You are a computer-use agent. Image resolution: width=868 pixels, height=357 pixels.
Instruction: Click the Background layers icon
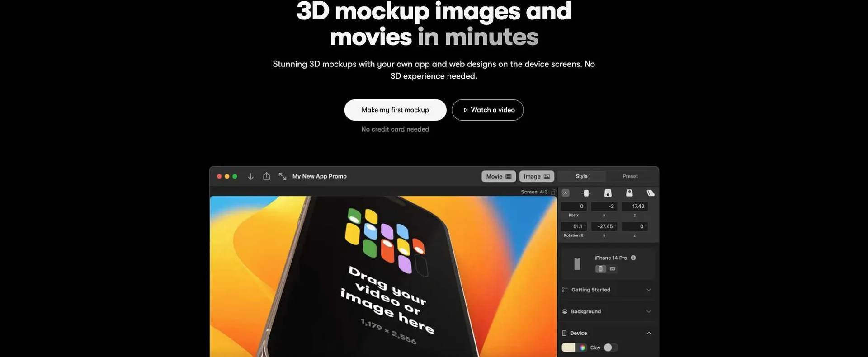coord(565,311)
